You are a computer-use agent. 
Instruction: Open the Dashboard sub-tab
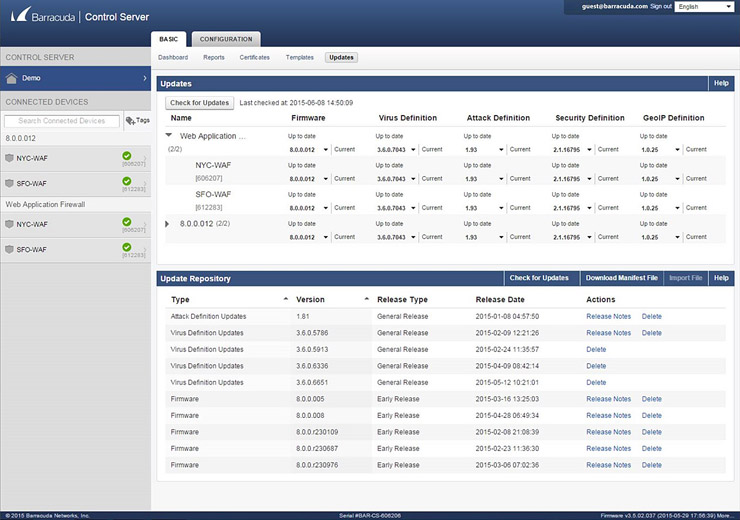172,58
